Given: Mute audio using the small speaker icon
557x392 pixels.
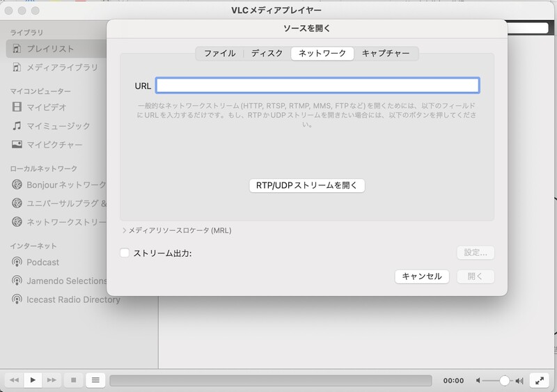Looking at the screenshot, I should (x=478, y=381).
